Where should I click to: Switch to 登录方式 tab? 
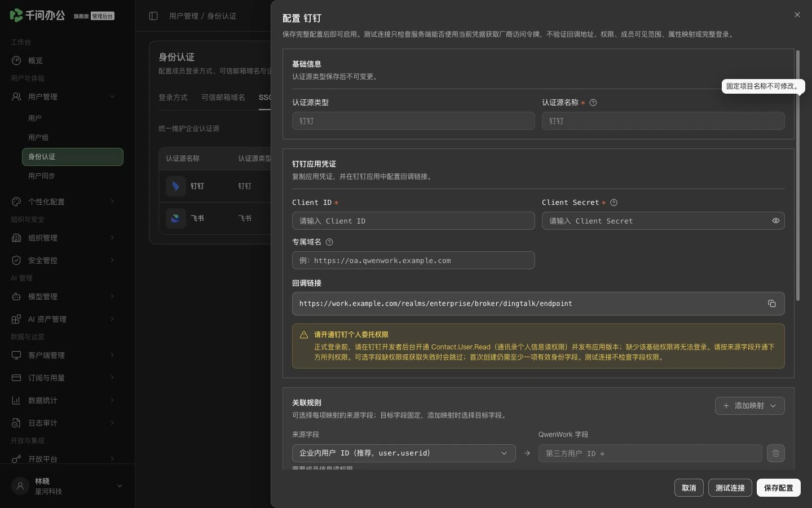pyautogui.click(x=173, y=98)
